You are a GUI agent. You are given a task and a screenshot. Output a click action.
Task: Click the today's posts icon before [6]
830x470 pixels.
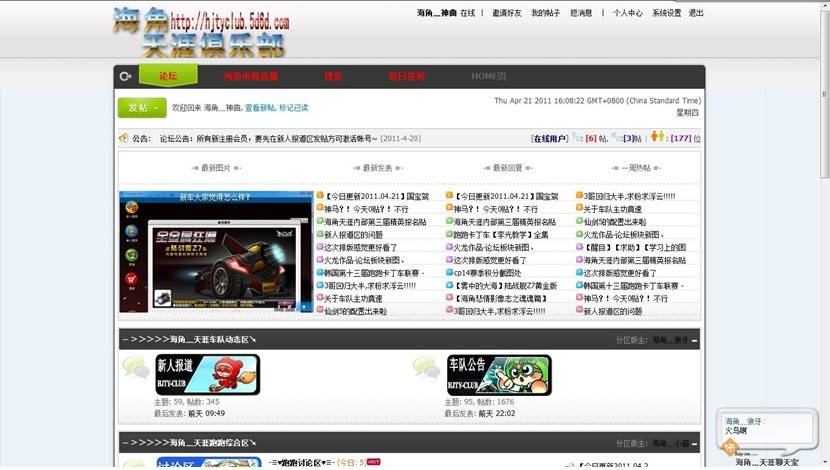tap(577, 137)
